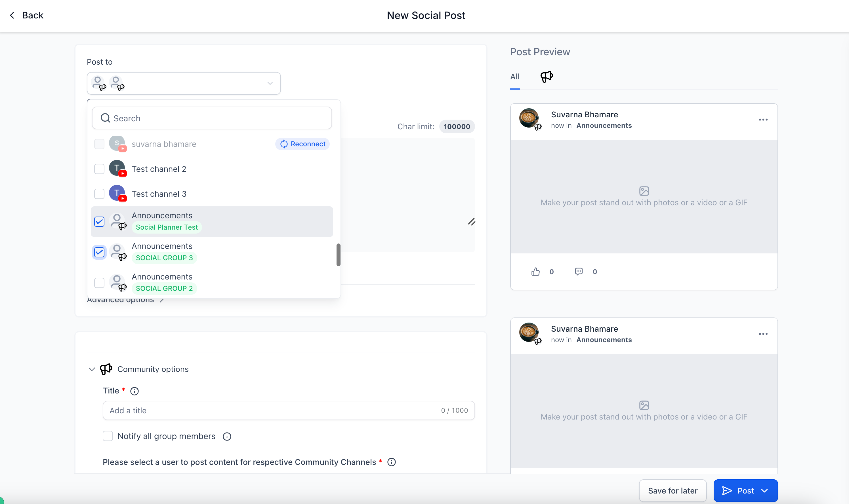This screenshot has height=504, width=849.
Task: Collapse the Community options section
Action: coord(91,369)
